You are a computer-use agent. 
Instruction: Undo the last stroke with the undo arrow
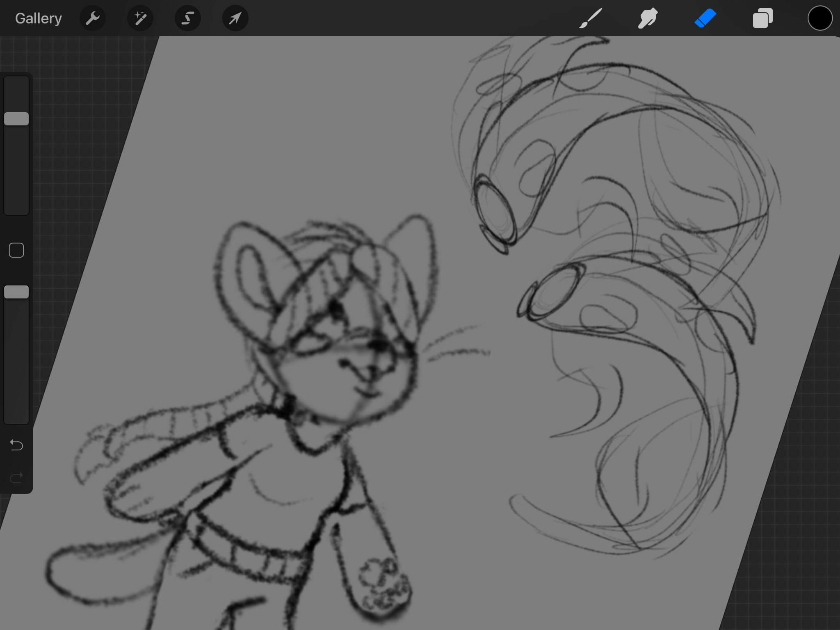click(16, 445)
